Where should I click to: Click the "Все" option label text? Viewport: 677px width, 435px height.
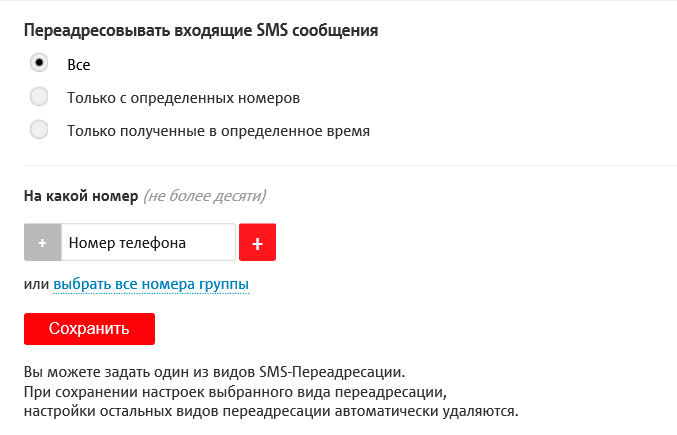[x=79, y=64]
